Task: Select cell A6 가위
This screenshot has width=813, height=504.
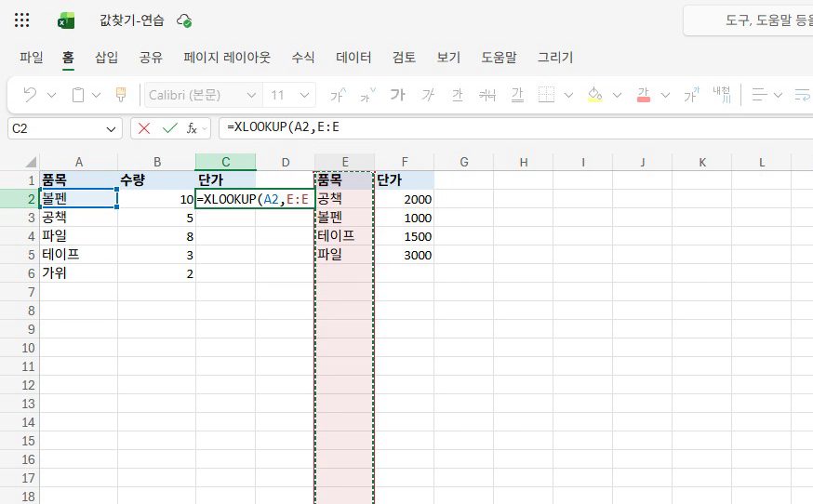Action: point(79,273)
